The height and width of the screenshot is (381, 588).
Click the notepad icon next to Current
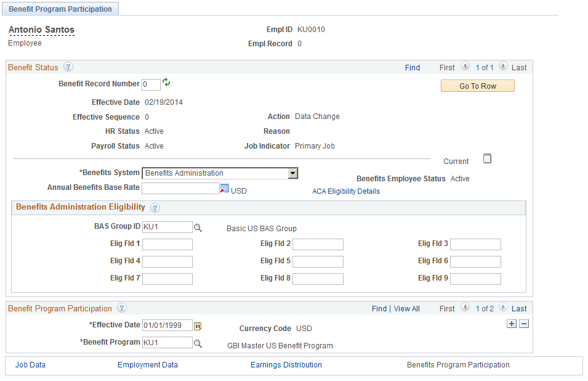click(487, 158)
